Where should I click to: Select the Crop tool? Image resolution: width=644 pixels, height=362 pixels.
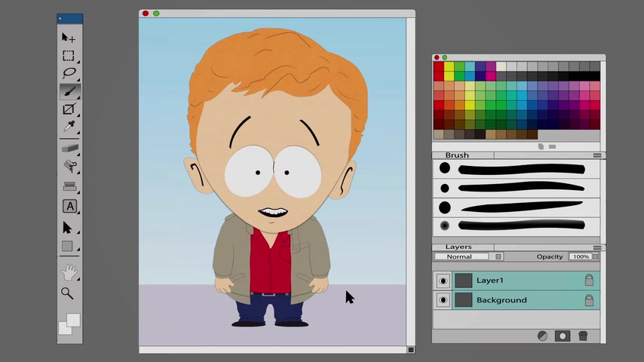click(69, 109)
